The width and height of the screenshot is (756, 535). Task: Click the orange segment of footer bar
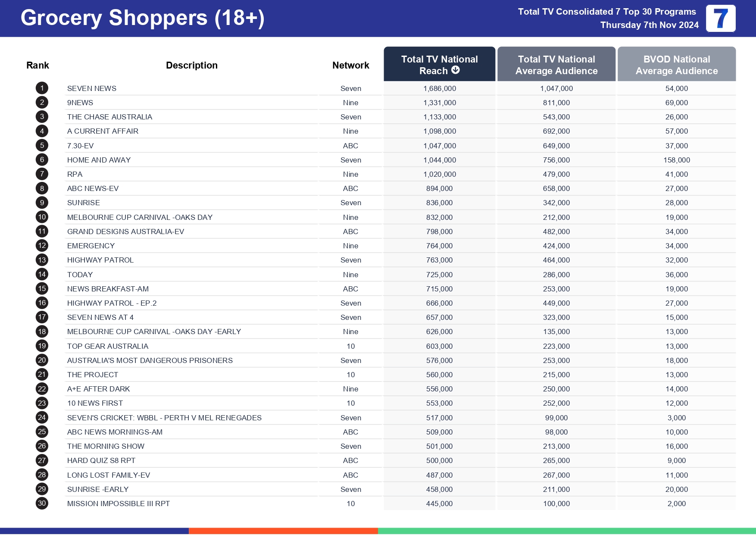point(283,531)
